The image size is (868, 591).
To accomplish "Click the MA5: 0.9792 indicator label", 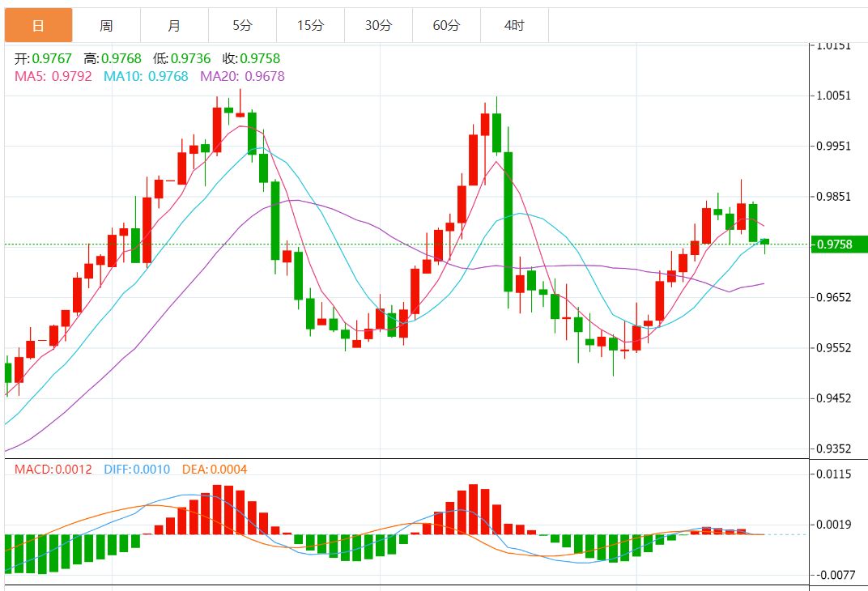I will [53, 76].
